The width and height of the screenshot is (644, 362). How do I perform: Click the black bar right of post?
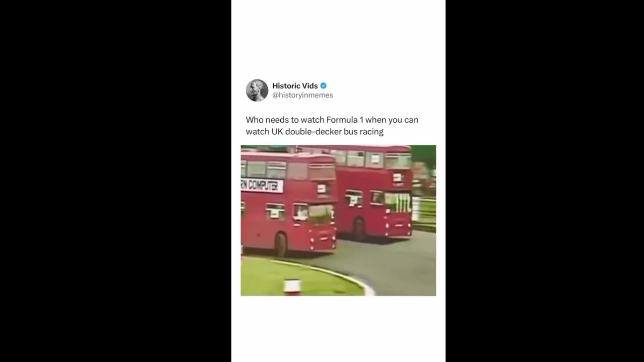point(544,181)
